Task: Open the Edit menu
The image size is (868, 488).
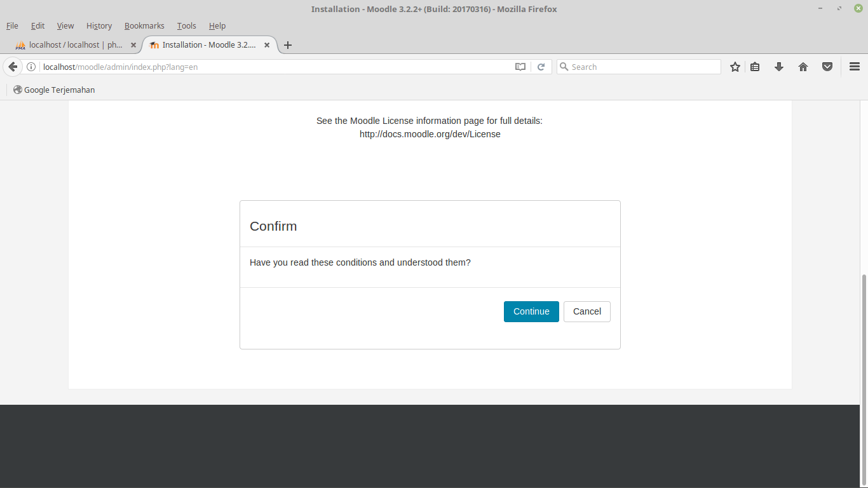Action: [x=37, y=25]
